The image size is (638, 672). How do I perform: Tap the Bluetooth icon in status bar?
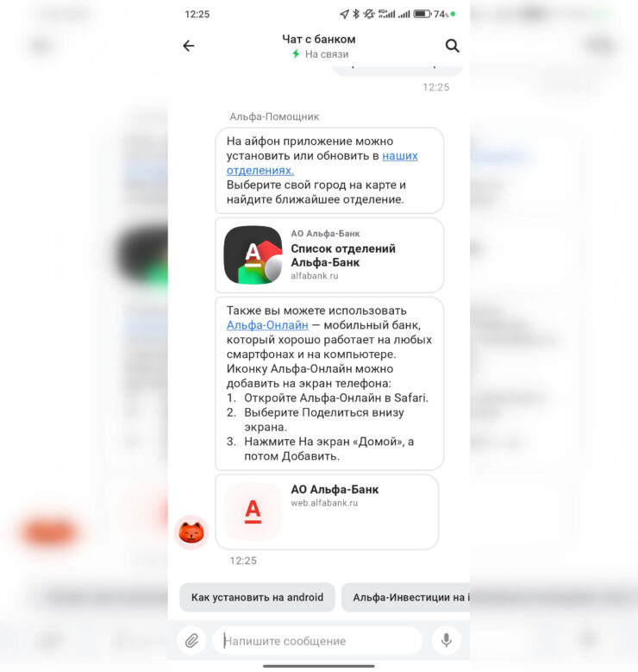pyautogui.click(x=355, y=14)
